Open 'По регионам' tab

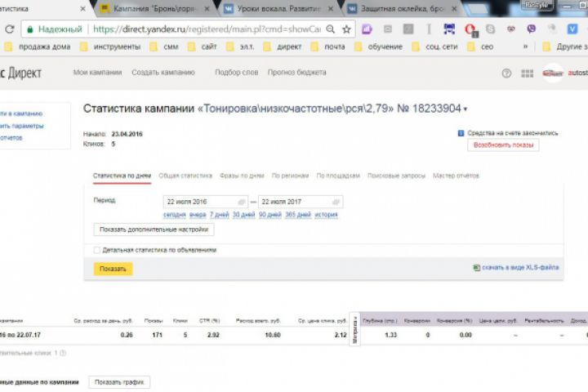point(290,176)
